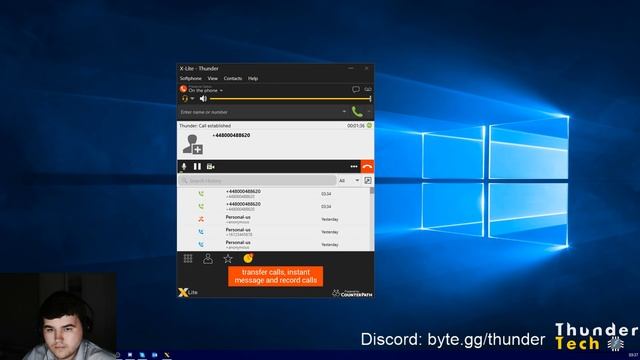Viewport: 640px width, 360px height.
Task: Click the CounterPath logo link
Action: 352,293
